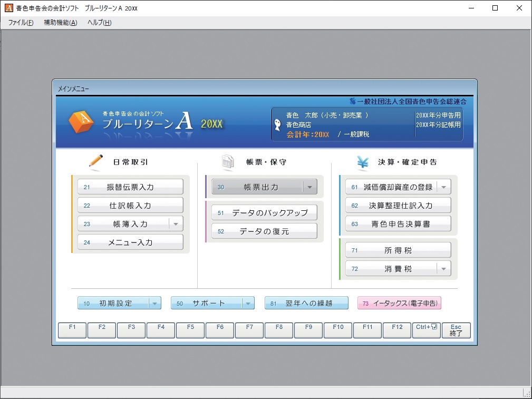The width and height of the screenshot is (532, 399).
Task: Open 81 翌年への繰越
Action: [x=306, y=303]
